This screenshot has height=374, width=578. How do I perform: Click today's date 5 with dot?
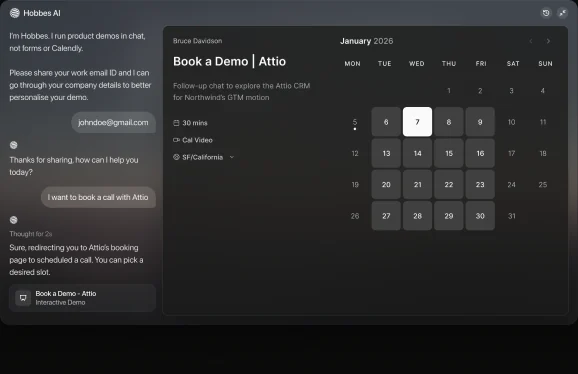[355, 122]
